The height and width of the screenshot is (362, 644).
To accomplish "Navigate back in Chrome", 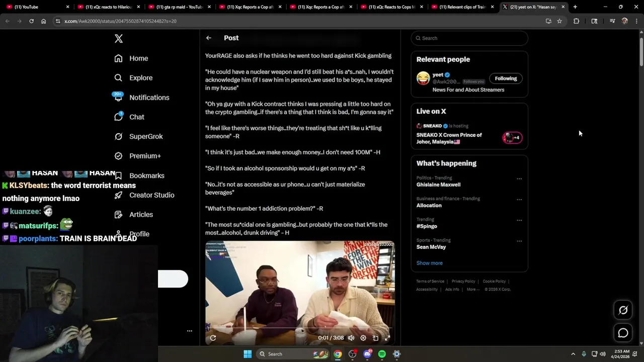I will [x=7, y=21].
